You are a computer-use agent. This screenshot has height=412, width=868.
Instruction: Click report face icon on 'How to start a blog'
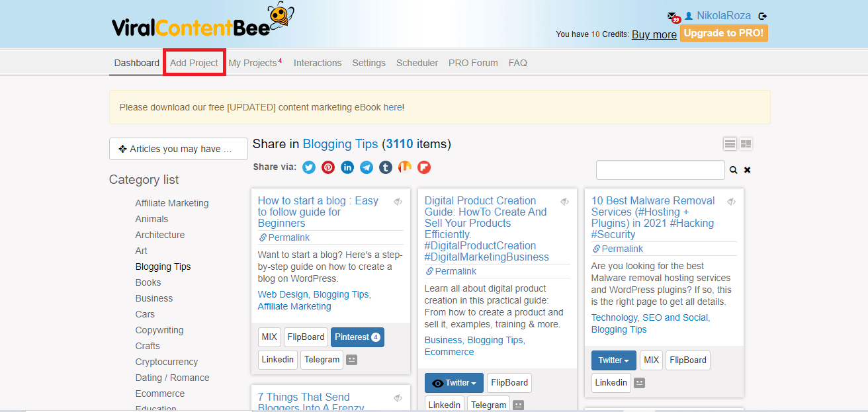(x=352, y=360)
